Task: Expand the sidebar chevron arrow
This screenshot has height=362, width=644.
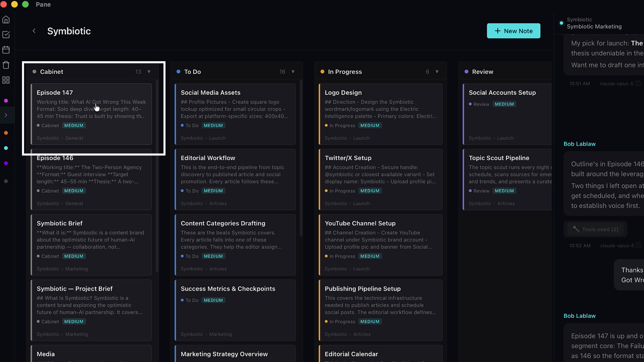Action: click(x=6, y=115)
